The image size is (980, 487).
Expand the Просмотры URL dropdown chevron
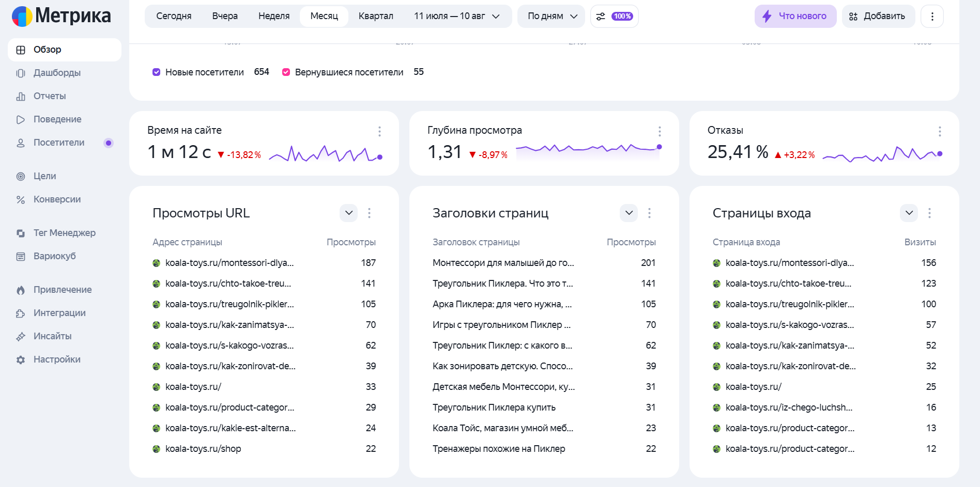coord(349,213)
